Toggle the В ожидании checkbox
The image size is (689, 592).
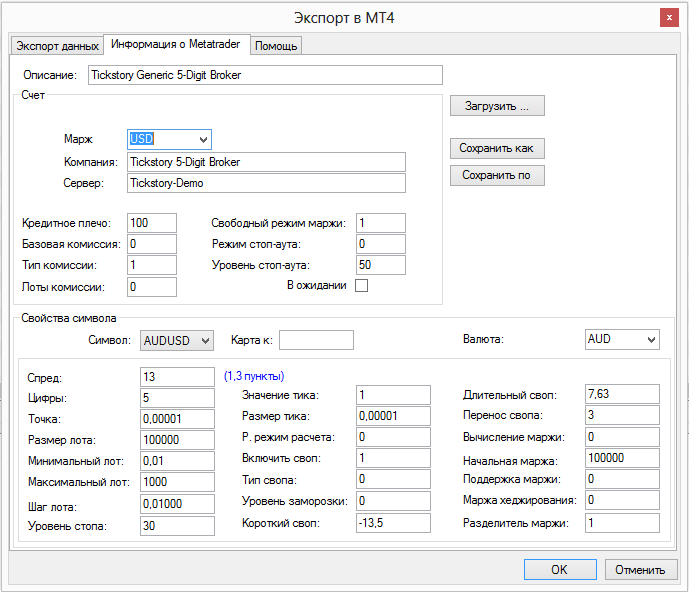click(x=361, y=286)
